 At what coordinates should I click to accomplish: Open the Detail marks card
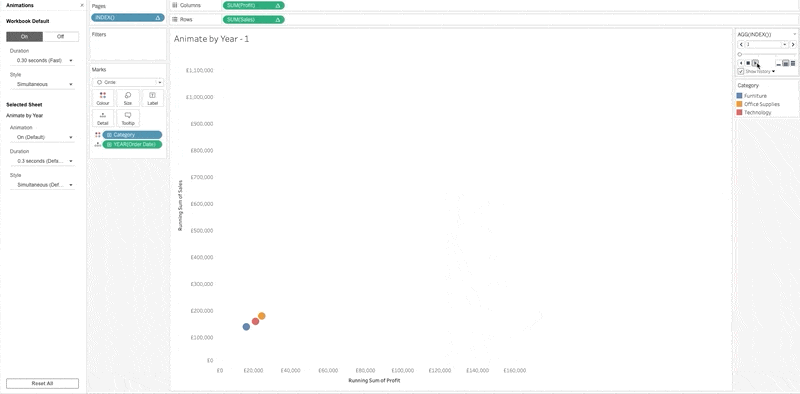pyautogui.click(x=103, y=119)
